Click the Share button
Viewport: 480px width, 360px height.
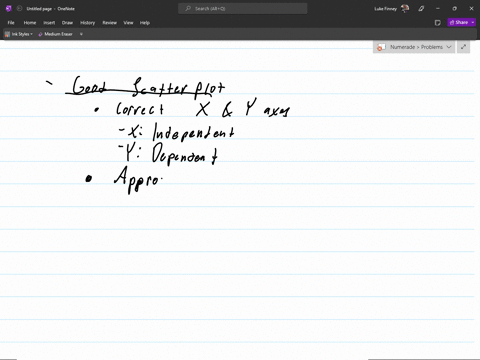(x=459, y=22)
